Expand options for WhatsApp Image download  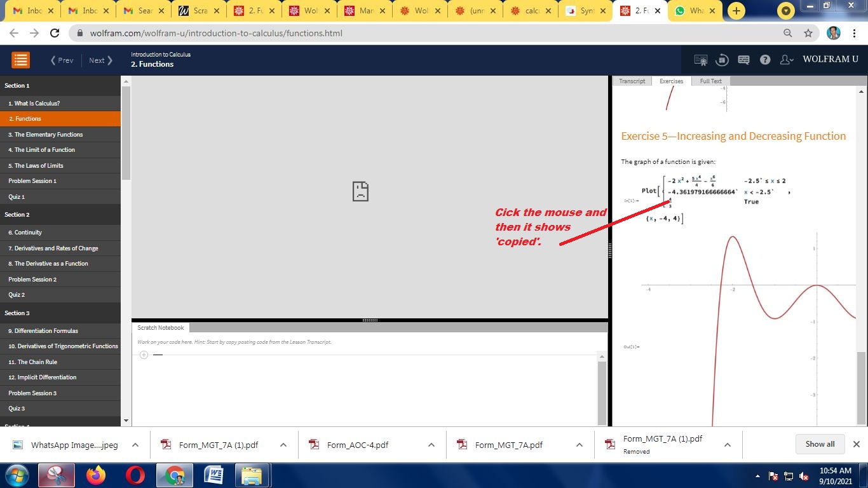coord(135,445)
